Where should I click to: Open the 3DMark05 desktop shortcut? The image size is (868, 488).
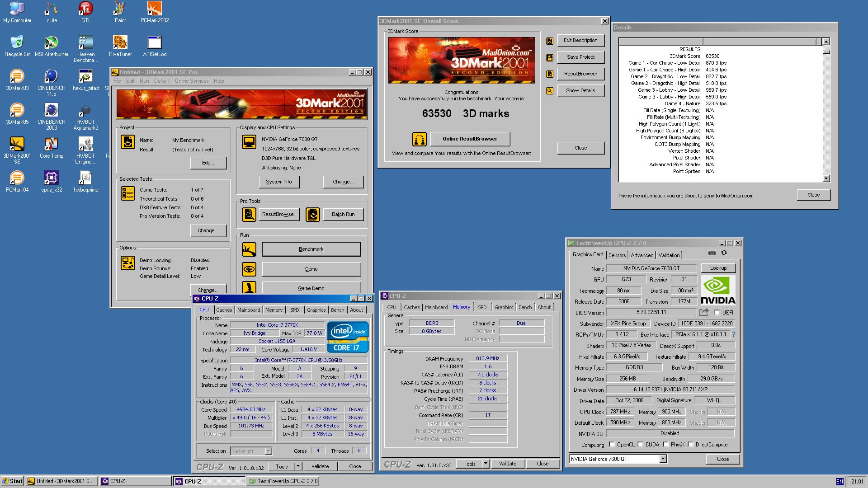pyautogui.click(x=17, y=114)
